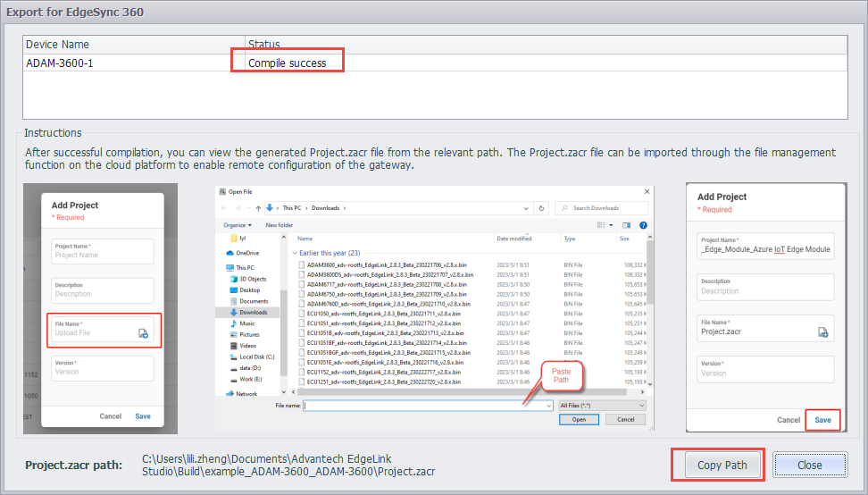
Task: Click the up-arrow navigation icon in Open File
Action: click(256, 208)
